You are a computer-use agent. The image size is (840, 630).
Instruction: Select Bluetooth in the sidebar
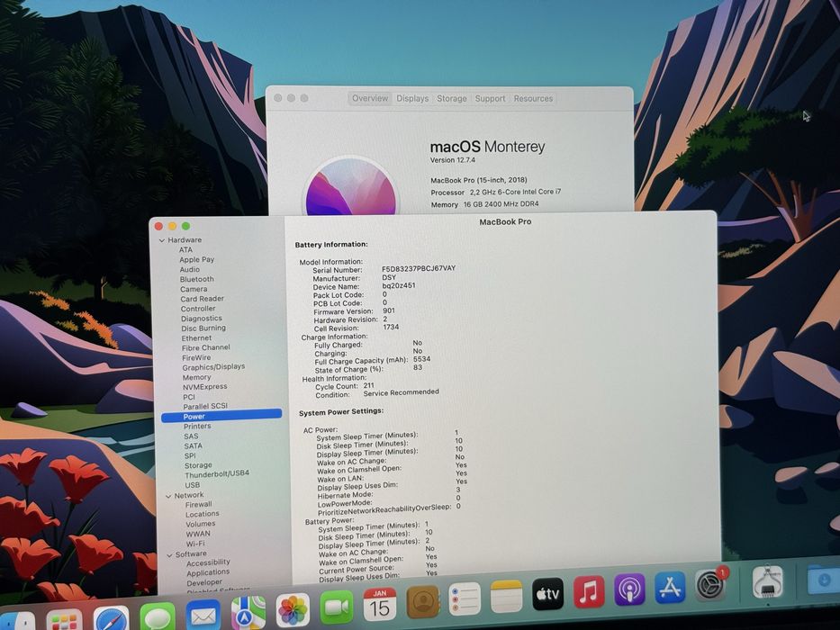pyautogui.click(x=196, y=279)
